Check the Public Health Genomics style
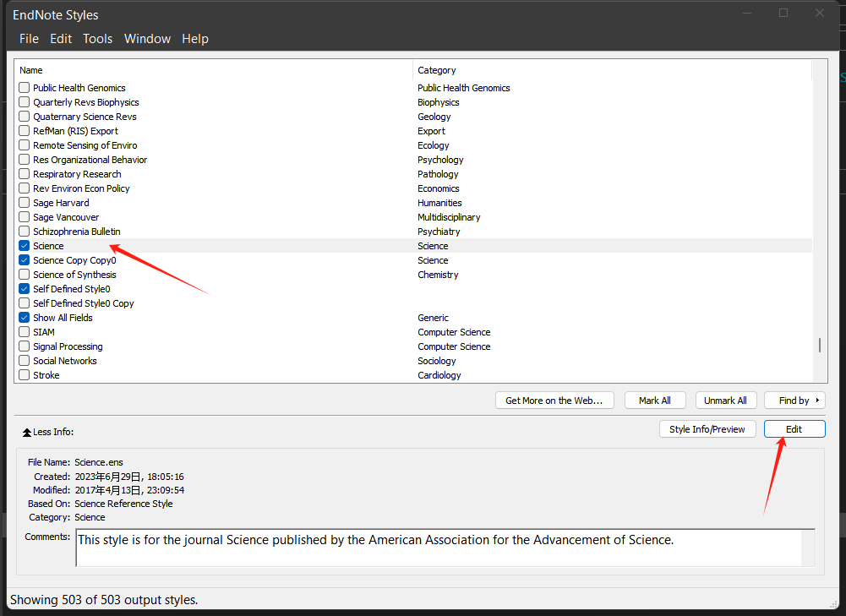846x616 pixels. coord(25,87)
